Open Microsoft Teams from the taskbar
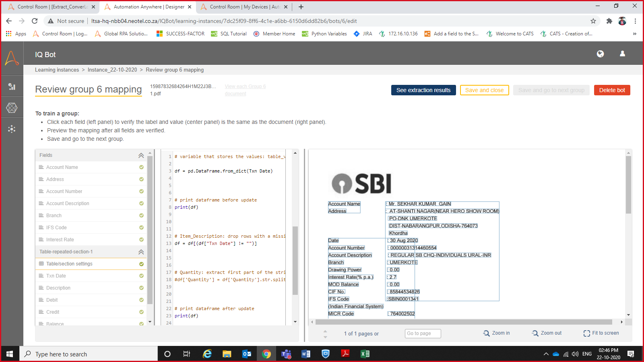This screenshot has height=362, width=644. click(286, 354)
